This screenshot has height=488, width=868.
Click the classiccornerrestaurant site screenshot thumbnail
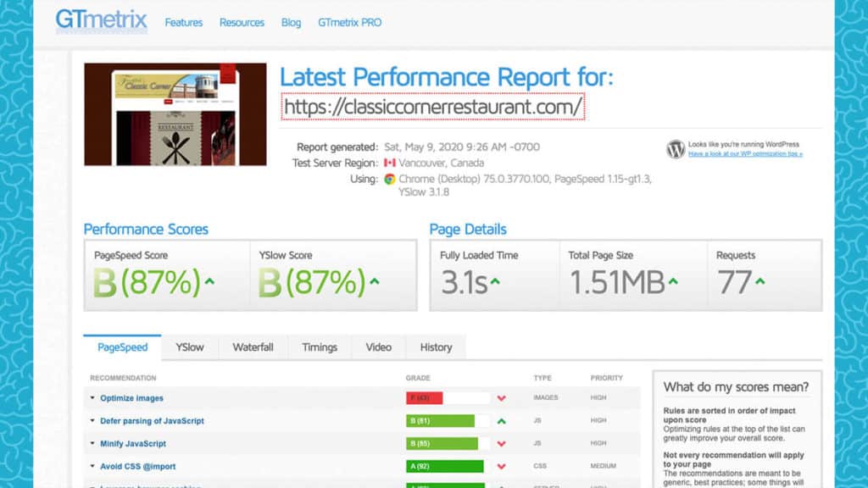(x=175, y=114)
